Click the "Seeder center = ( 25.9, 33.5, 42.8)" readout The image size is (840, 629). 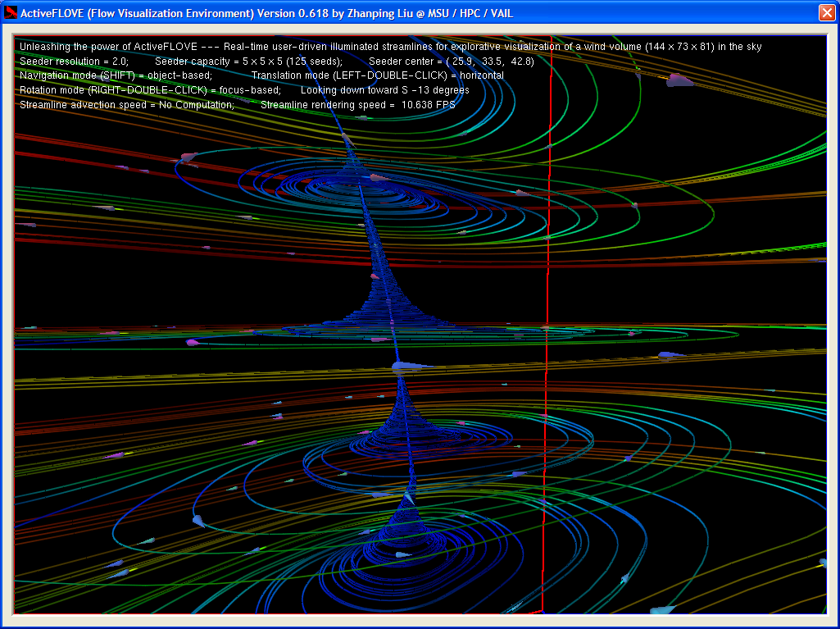[452, 62]
